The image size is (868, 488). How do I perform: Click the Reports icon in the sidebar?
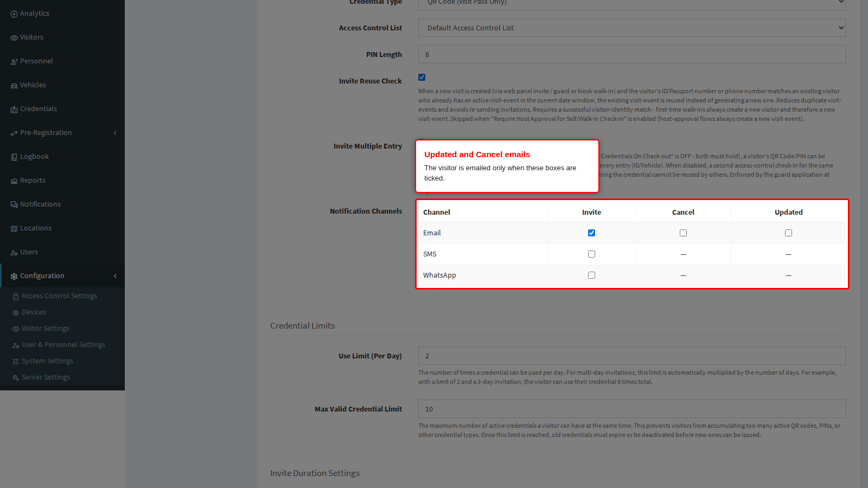pyautogui.click(x=14, y=181)
